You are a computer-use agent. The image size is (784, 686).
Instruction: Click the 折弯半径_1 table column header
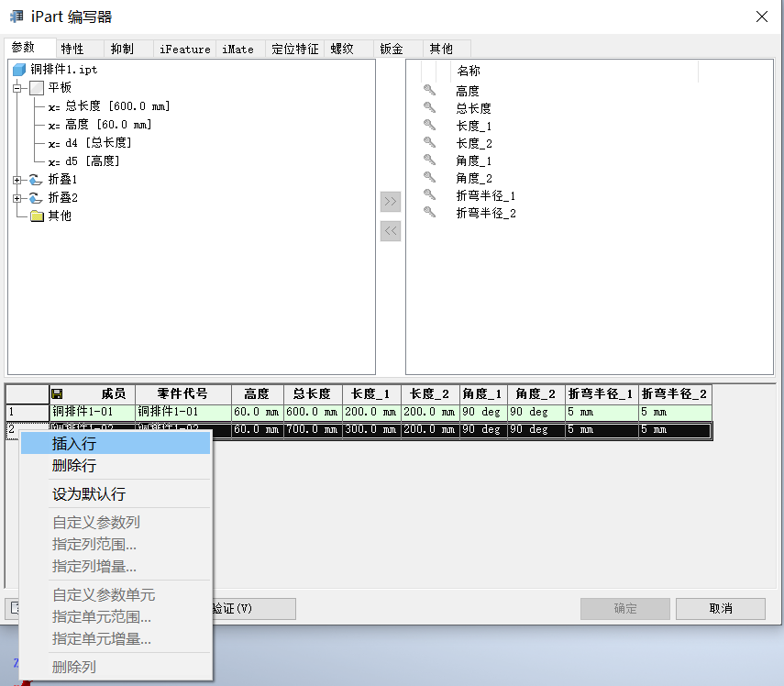[x=602, y=394]
